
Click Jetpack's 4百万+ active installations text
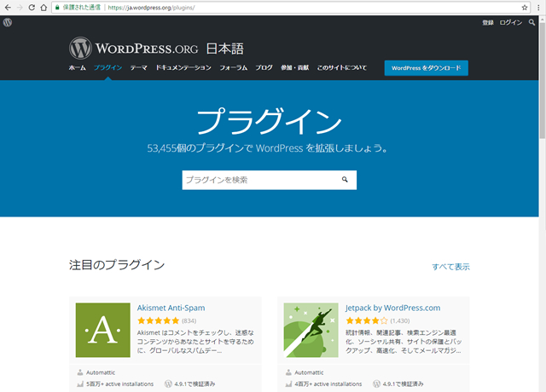328,384
